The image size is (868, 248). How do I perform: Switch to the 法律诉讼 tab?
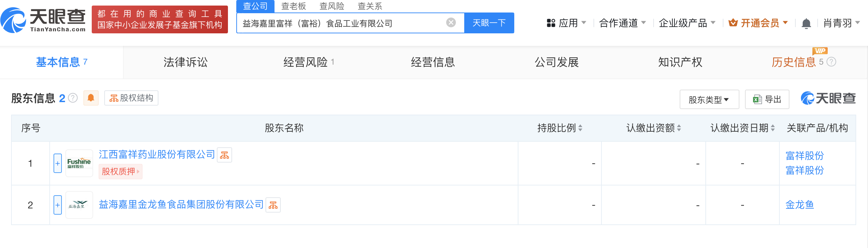tap(185, 63)
